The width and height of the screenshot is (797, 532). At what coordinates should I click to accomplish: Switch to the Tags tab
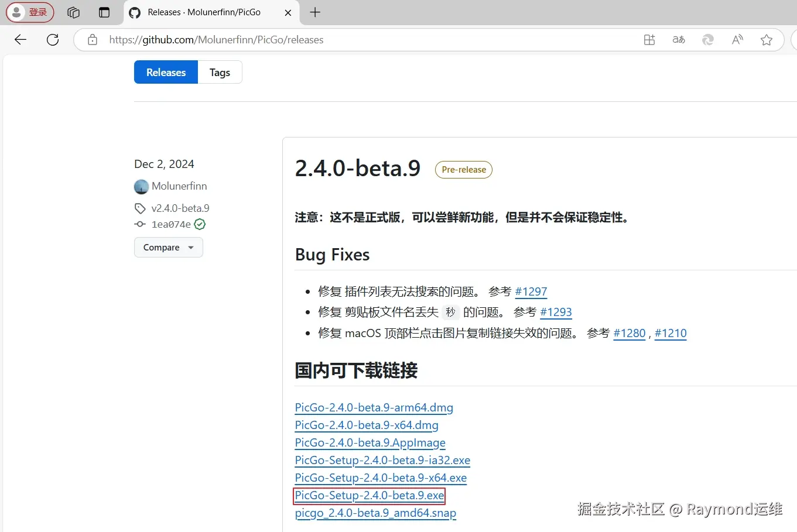(220, 73)
